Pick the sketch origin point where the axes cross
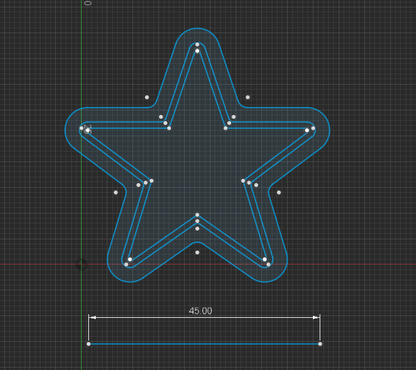Screen dimensions: 416x370 coord(81,265)
